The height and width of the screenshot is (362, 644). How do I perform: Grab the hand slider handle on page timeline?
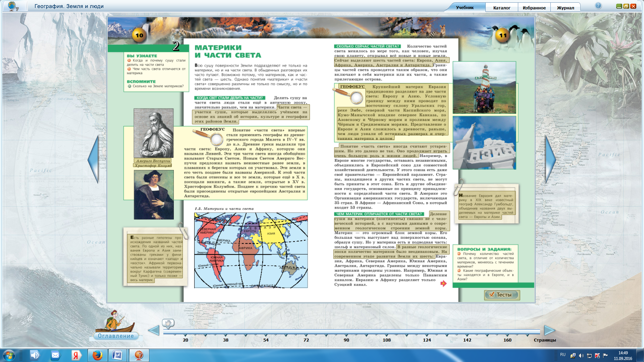tap(168, 323)
